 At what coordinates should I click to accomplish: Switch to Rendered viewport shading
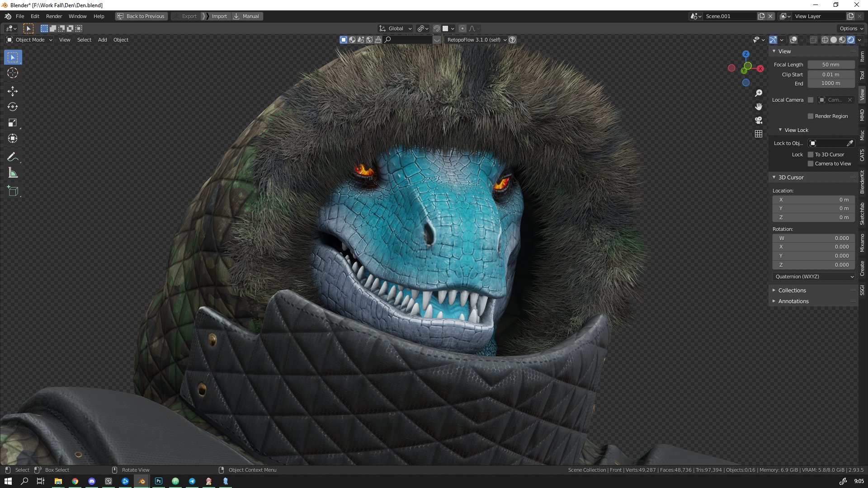(851, 40)
